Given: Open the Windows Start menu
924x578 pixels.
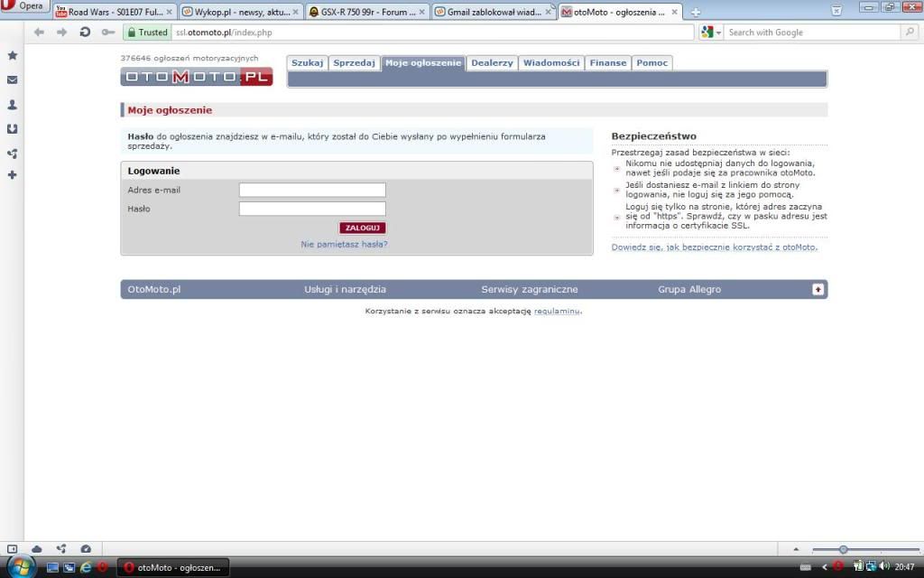Looking at the screenshot, I should click(x=20, y=566).
